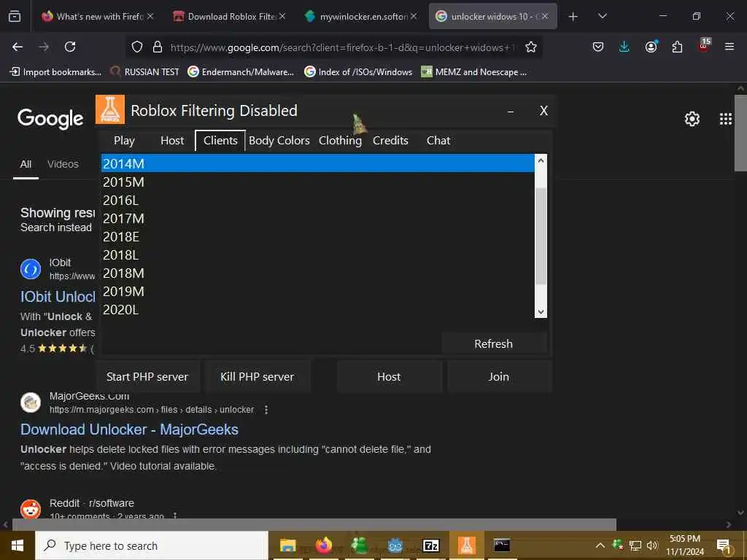
Task: Expand the list all tabs chevron
Action: (x=602, y=17)
